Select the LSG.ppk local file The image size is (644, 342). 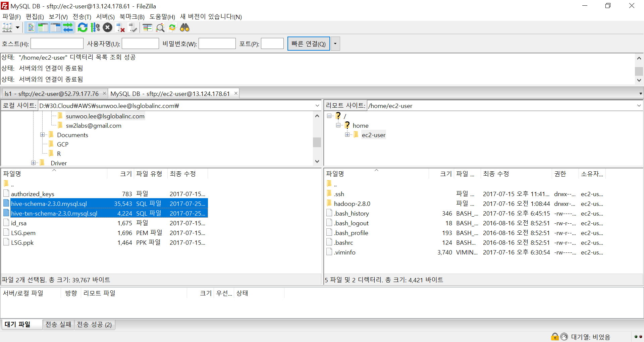104,242
